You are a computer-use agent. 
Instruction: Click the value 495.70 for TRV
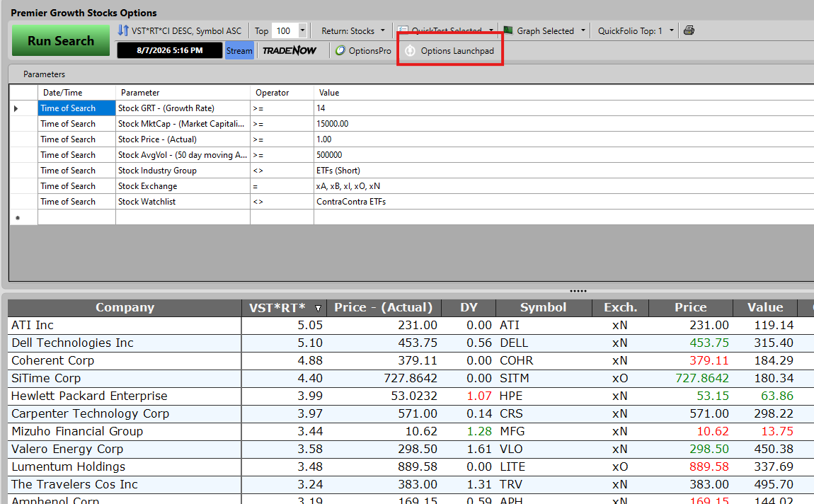pos(764,484)
